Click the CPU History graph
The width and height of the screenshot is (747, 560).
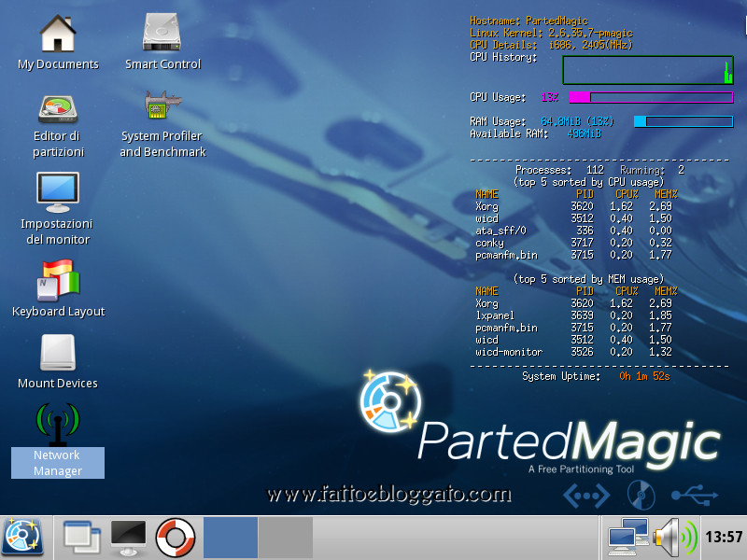(x=648, y=70)
